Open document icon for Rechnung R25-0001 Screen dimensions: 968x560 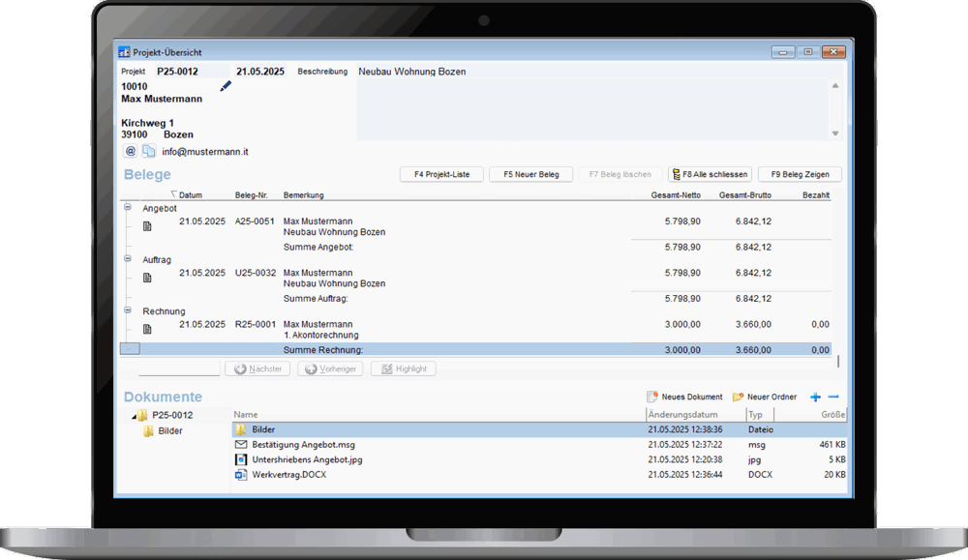(148, 330)
